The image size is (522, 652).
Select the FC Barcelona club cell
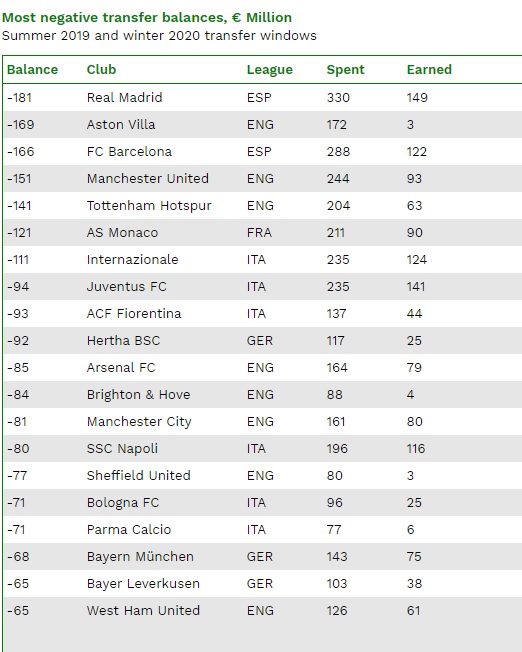[x=129, y=151]
